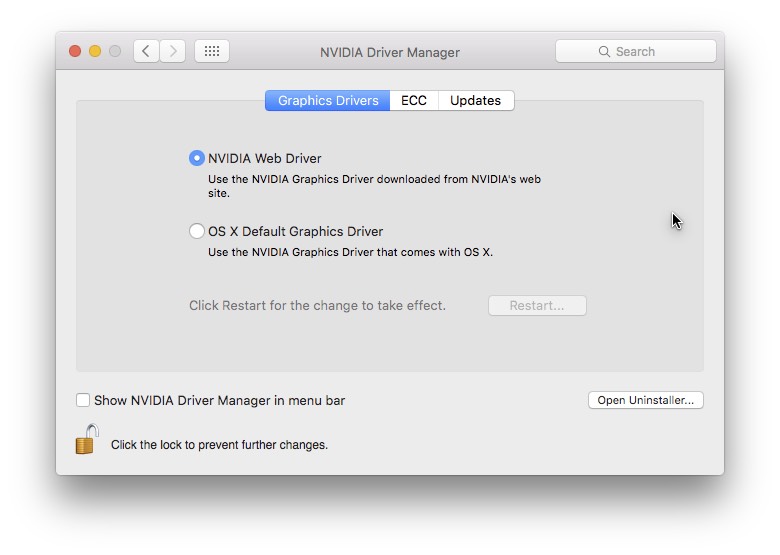The height and width of the screenshot is (555, 780).
Task: Click the magnifier icon in search field
Action: coord(604,52)
